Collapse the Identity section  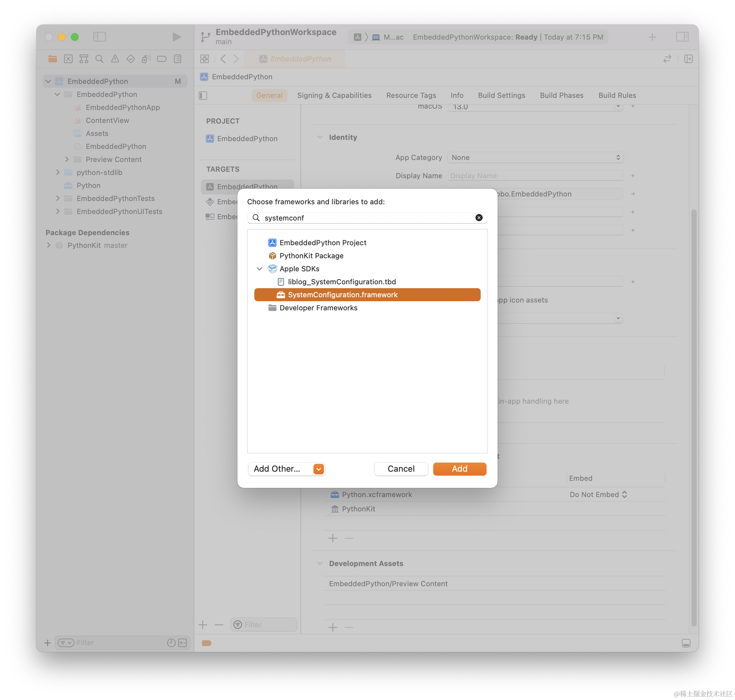pyautogui.click(x=320, y=137)
